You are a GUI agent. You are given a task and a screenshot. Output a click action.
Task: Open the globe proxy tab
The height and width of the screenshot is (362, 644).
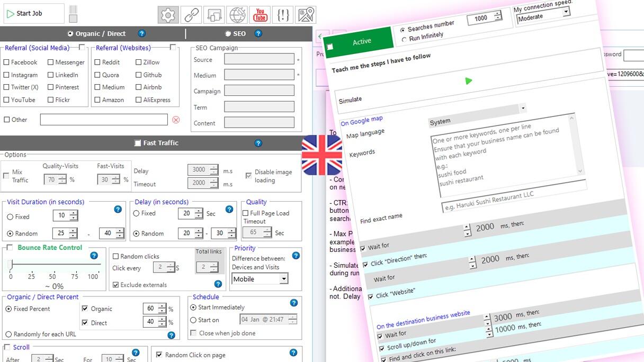(237, 15)
